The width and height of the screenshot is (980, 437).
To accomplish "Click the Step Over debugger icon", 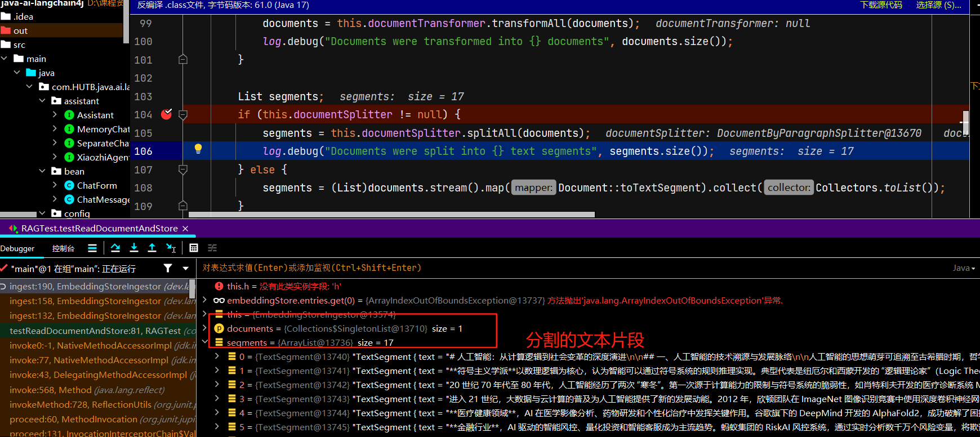I will 115,248.
